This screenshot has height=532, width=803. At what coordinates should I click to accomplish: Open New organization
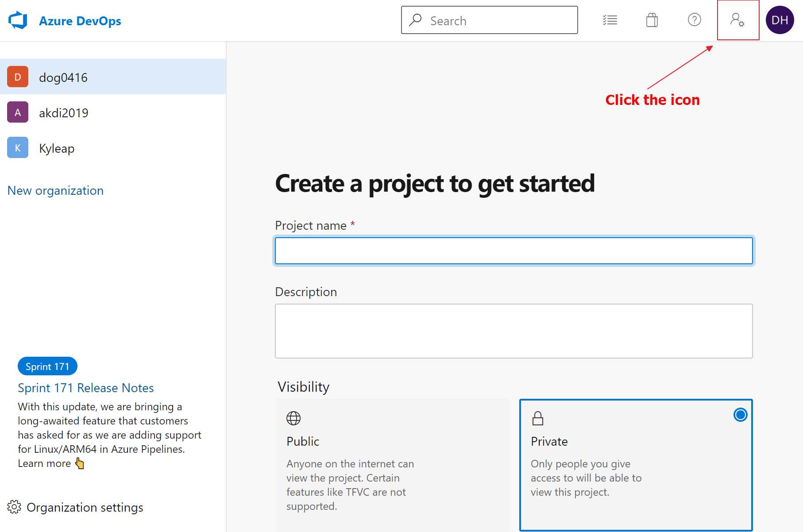pyautogui.click(x=55, y=190)
